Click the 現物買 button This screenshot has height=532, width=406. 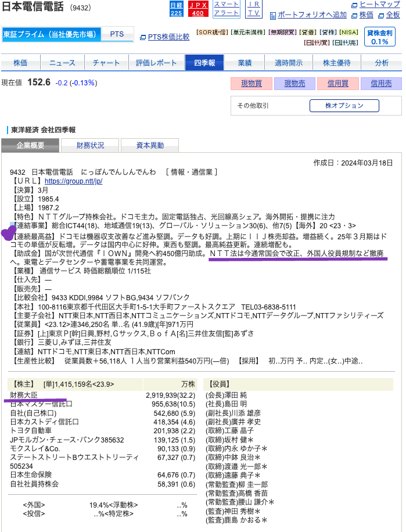coord(251,84)
